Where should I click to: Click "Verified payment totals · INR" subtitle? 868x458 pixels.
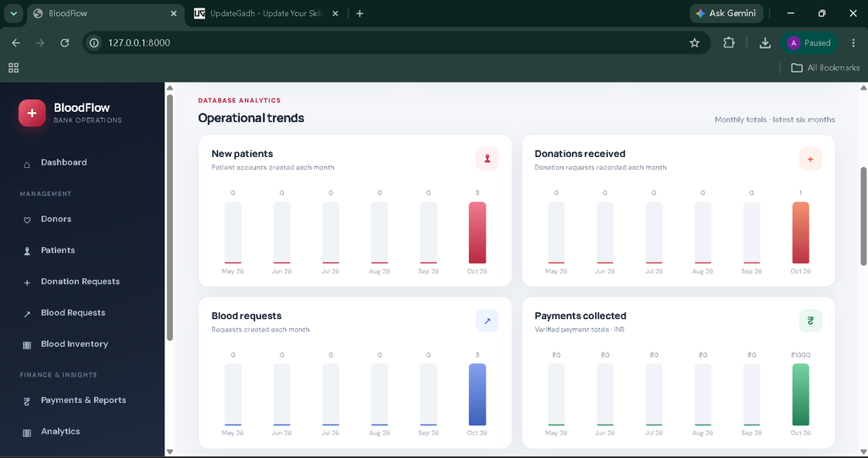580,330
